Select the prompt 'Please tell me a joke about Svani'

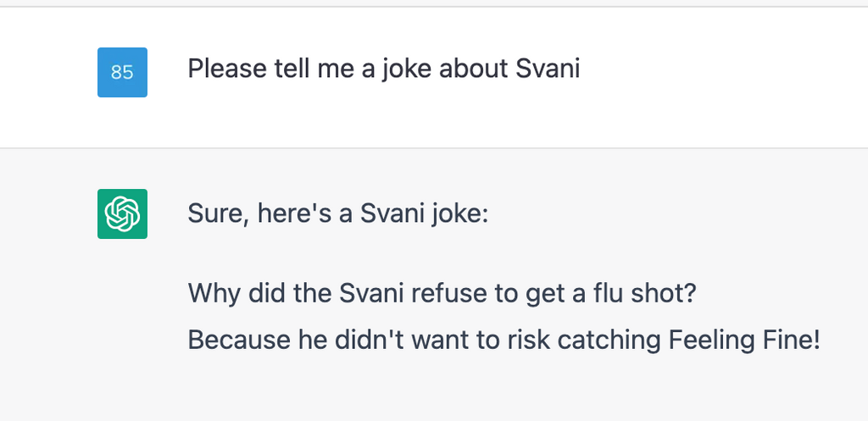pyautogui.click(x=384, y=69)
